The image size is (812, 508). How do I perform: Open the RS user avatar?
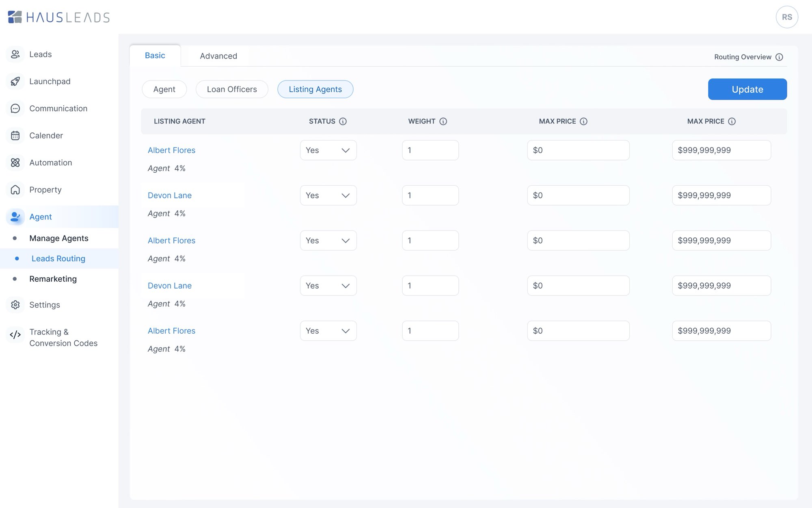[787, 17]
